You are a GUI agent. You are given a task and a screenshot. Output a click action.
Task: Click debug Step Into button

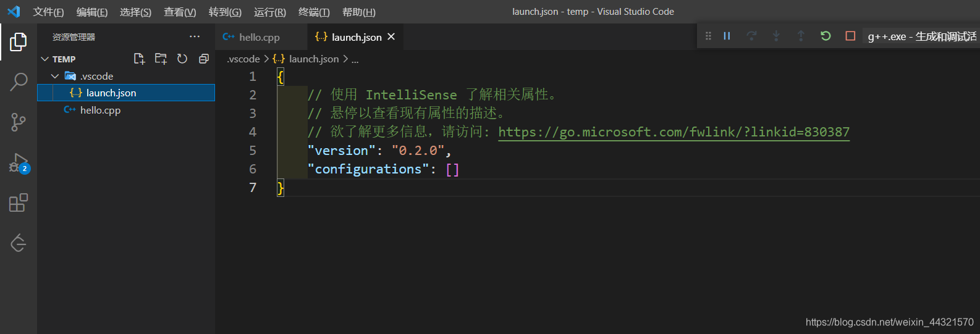776,36
